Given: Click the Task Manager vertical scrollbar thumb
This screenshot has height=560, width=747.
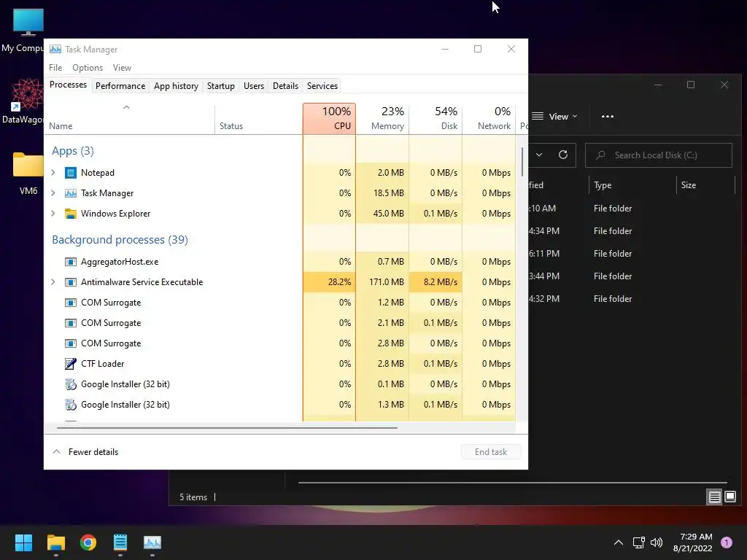Looking at the screenshot, I should pyautogui.click(x=522, y=162).
